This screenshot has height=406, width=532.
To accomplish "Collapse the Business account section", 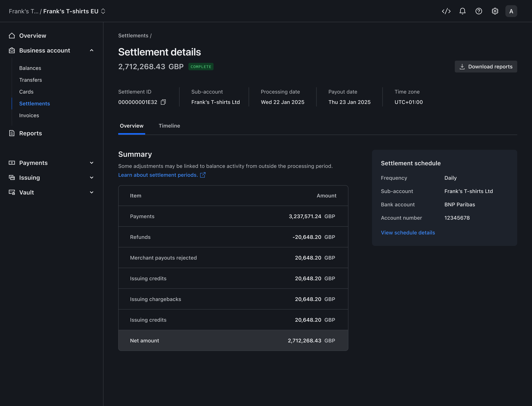I will point(91,50).
